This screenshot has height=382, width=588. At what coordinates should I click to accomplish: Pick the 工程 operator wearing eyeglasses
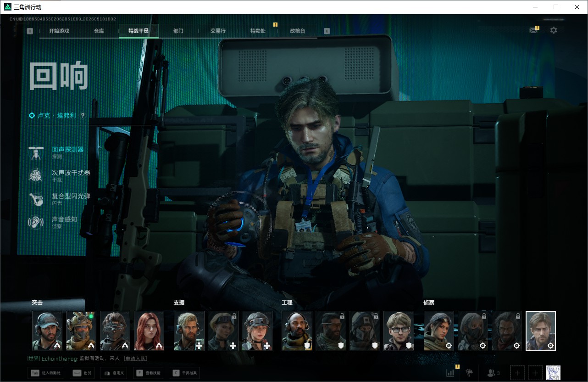399,331
